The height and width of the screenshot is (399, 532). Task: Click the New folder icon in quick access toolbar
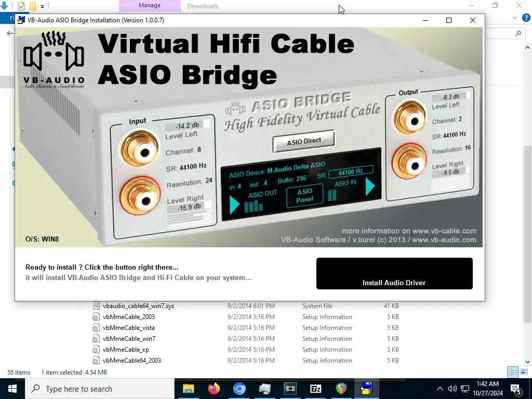[33, 6]
